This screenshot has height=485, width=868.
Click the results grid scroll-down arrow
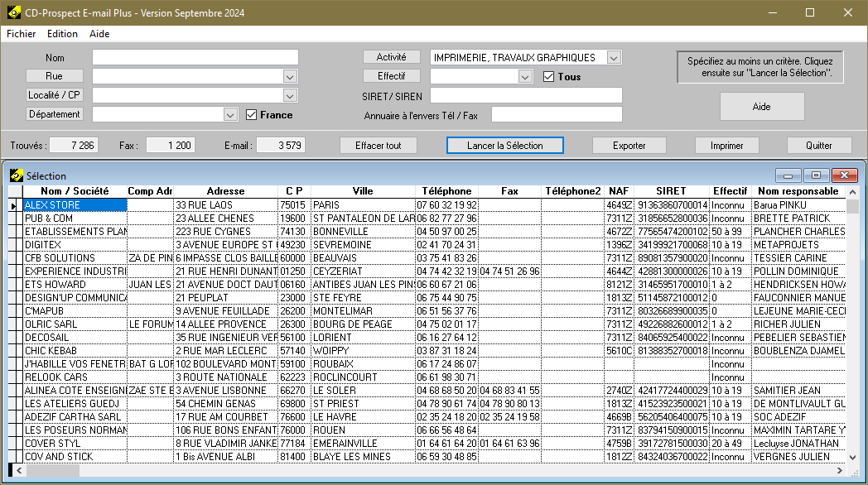[852, 457]
